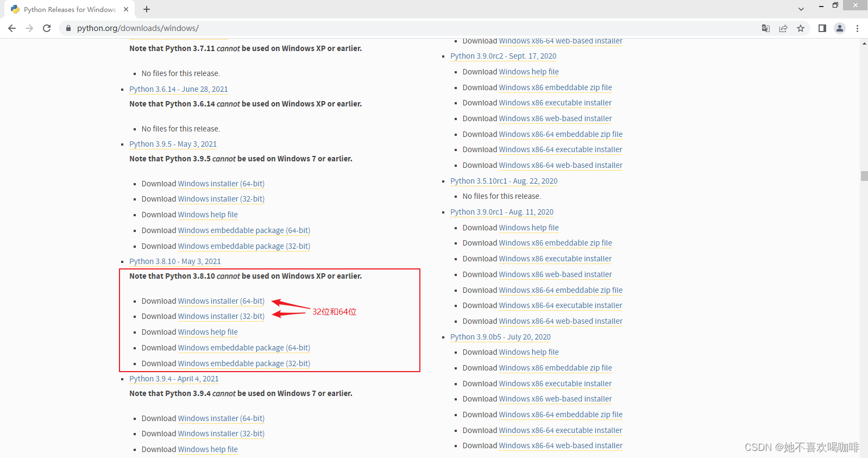Download 3.9.0b5 Windows x86 web-based installer

(x=556, y=399)
